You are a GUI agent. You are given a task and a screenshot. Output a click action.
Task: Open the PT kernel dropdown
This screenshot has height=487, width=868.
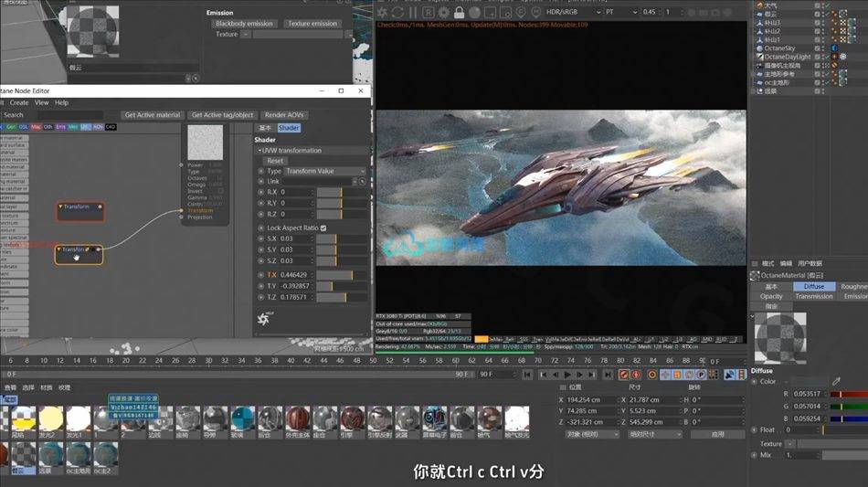click(x=620, y=12)
